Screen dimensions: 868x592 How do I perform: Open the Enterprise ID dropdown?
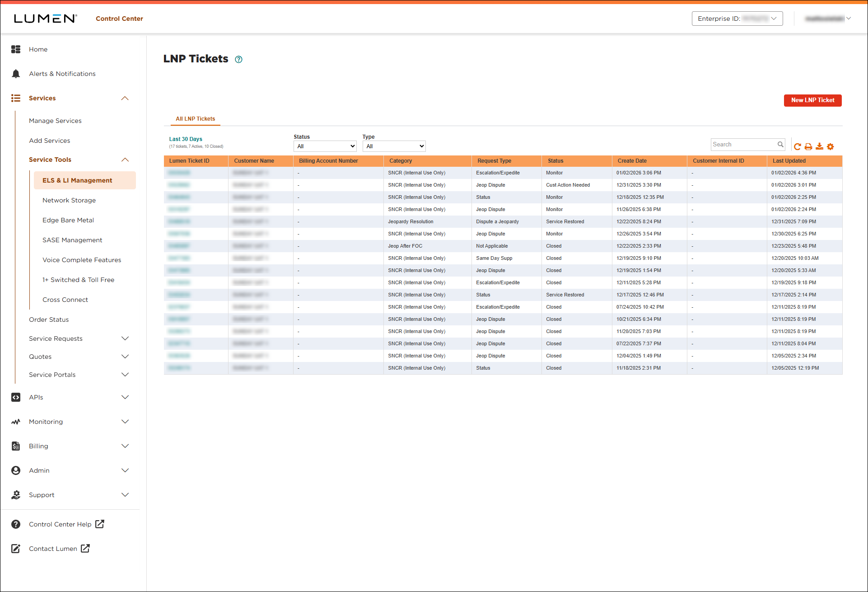tap(737, 19)
